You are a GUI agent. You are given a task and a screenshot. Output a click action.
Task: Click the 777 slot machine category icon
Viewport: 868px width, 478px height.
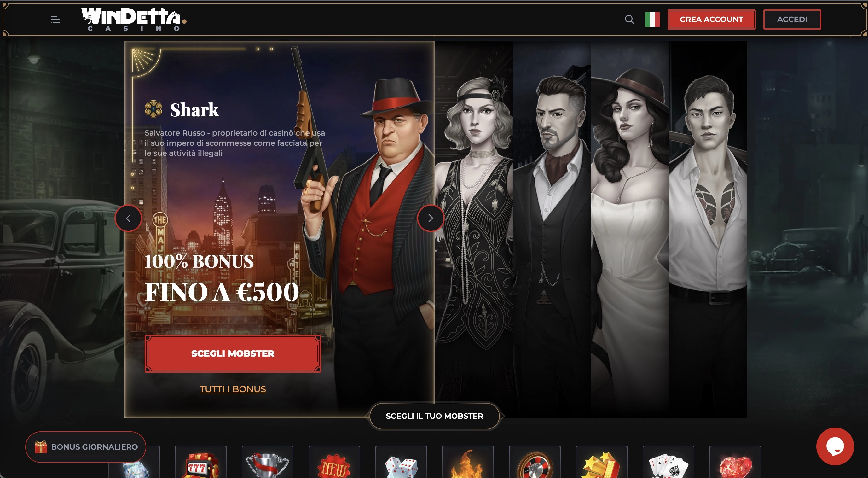(x=201, y=462)
